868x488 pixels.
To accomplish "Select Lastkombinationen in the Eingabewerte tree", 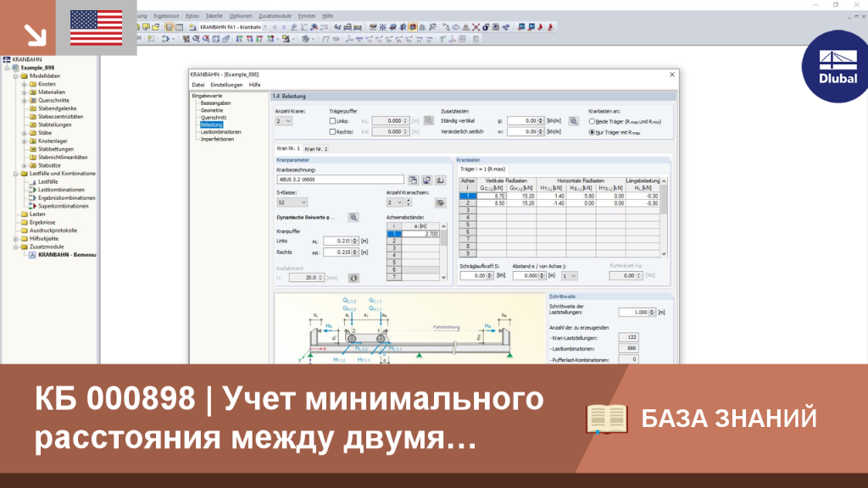I will (221, 132).
